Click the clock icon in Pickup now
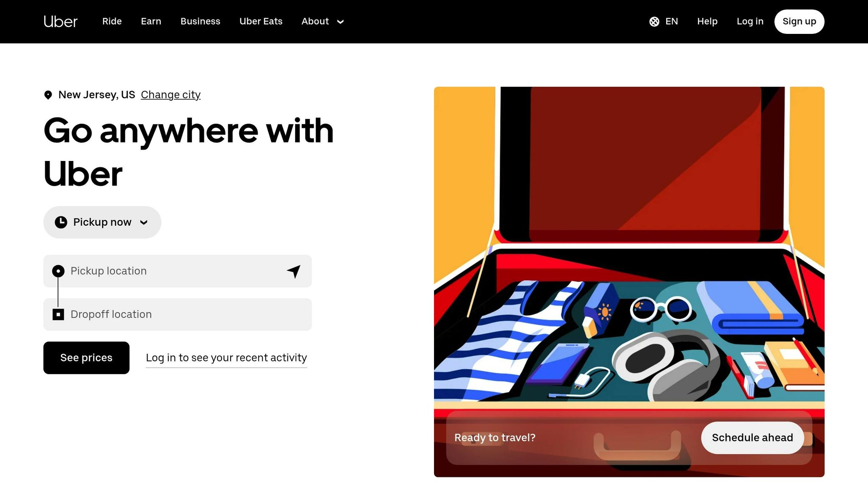 61,222
